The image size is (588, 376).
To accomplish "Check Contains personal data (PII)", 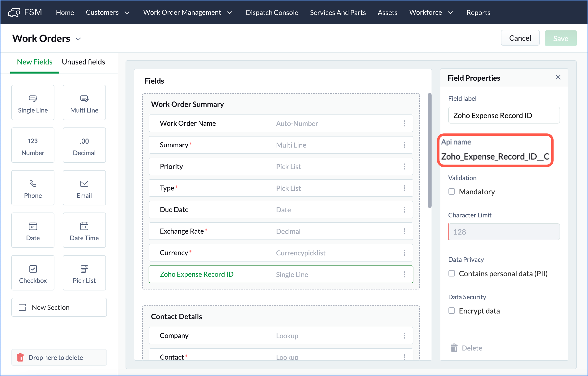I will point(452,273).
